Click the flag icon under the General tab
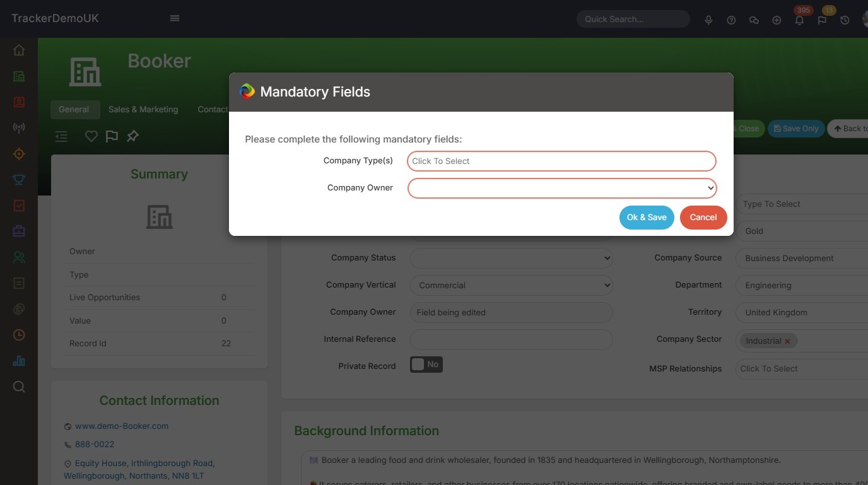The height and width of the screenshot is (485, 868). [112, 136]
